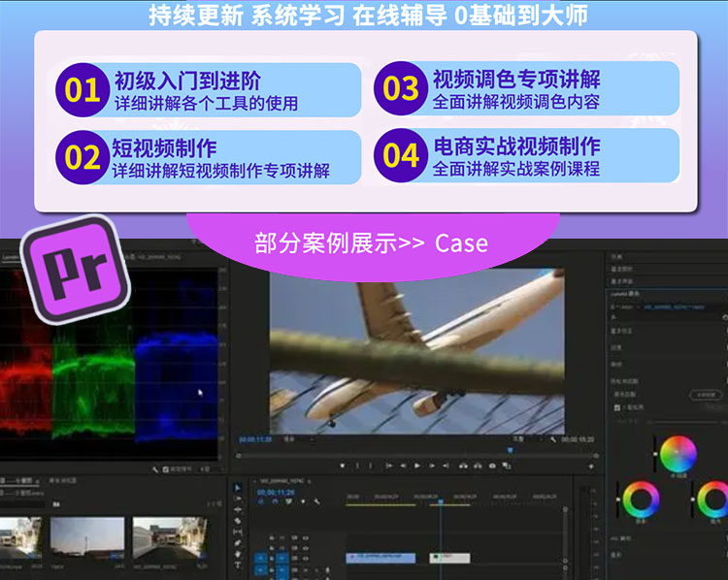Switch to the Lumetri Color panel tab

tap(625, 294)
